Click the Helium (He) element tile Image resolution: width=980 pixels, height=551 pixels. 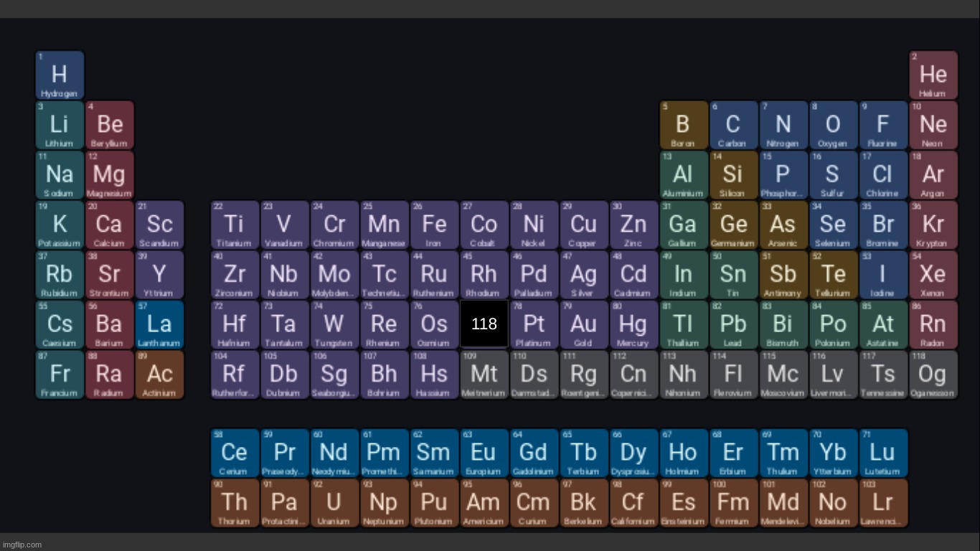(933, 75)
